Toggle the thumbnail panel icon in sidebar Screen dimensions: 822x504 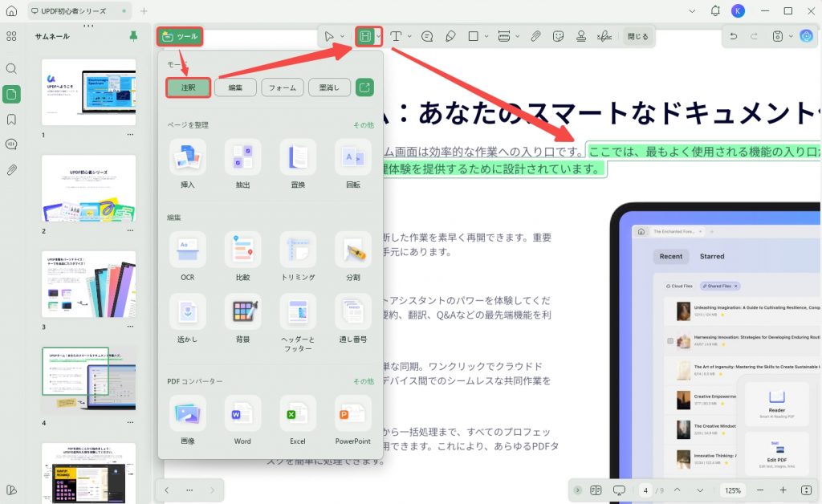[11, 95]
